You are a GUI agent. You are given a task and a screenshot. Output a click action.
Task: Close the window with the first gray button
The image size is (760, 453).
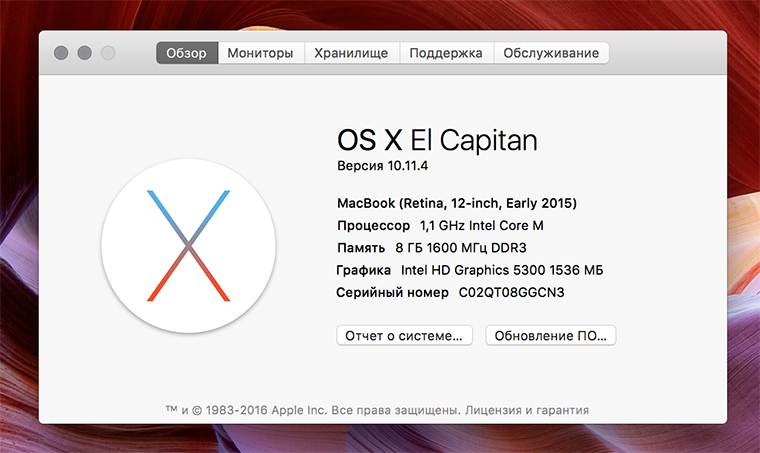(61, 53)
